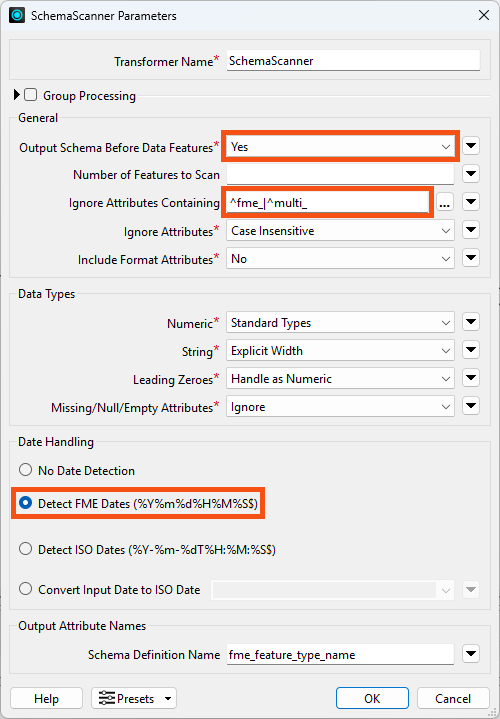
Task: Click the Transformer Name input field
Action: click(x=353, y=61)
